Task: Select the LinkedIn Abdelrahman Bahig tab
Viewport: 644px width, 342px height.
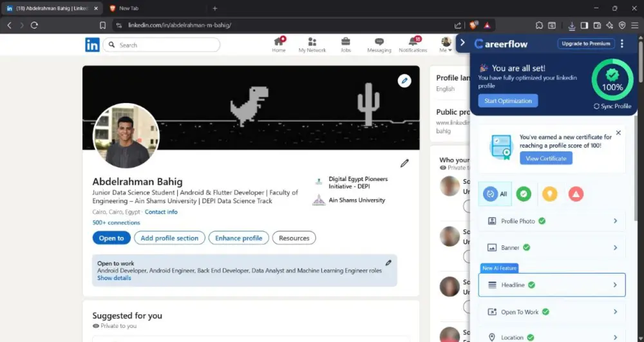Action: coord(53,8)
